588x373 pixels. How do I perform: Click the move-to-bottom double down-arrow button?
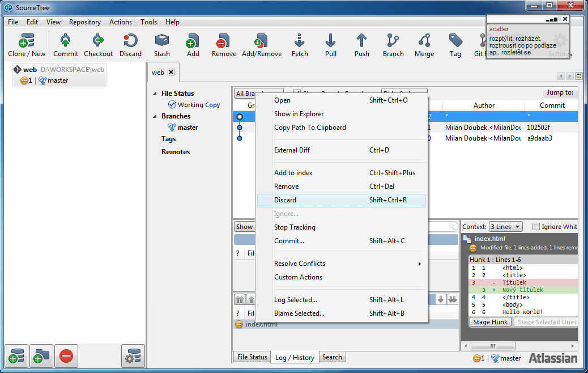click(453, 299)
